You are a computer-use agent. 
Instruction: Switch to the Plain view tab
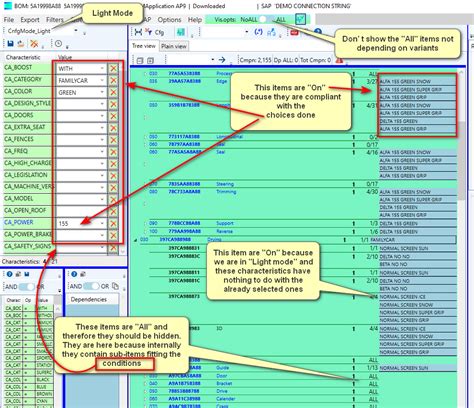[174, 46]
